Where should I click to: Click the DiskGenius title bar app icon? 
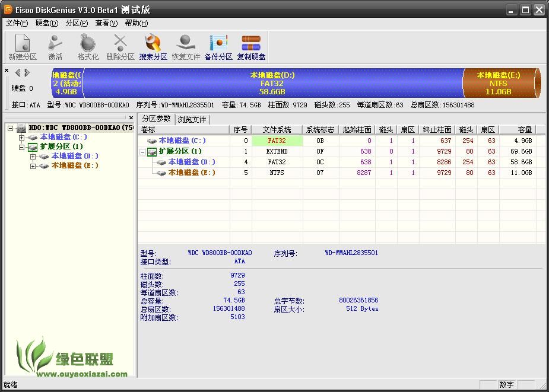pyautogui.click(x=8, y=9)
